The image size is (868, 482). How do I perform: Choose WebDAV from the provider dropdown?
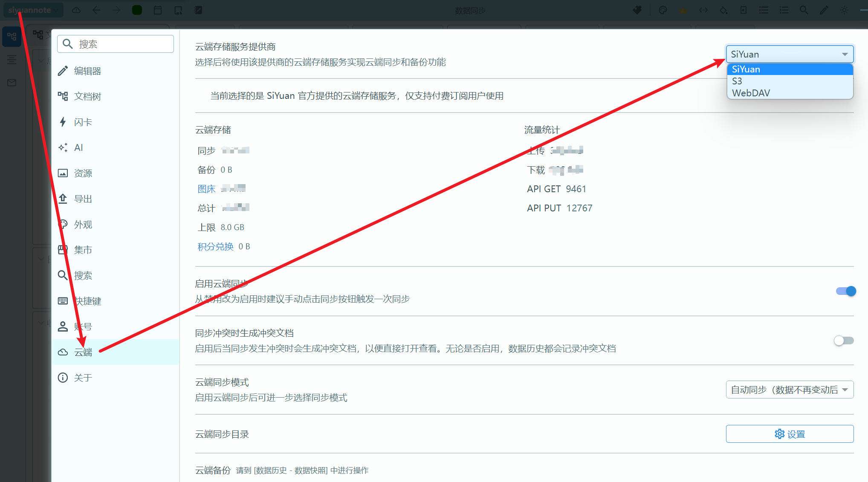click(x=751, y=92)
